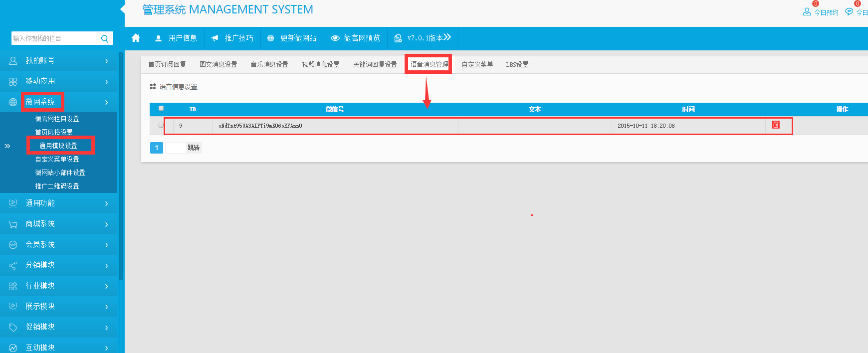Toggle the select-all checkbox in table header
This screenshot has width=868, height=353.
point(161,108)
